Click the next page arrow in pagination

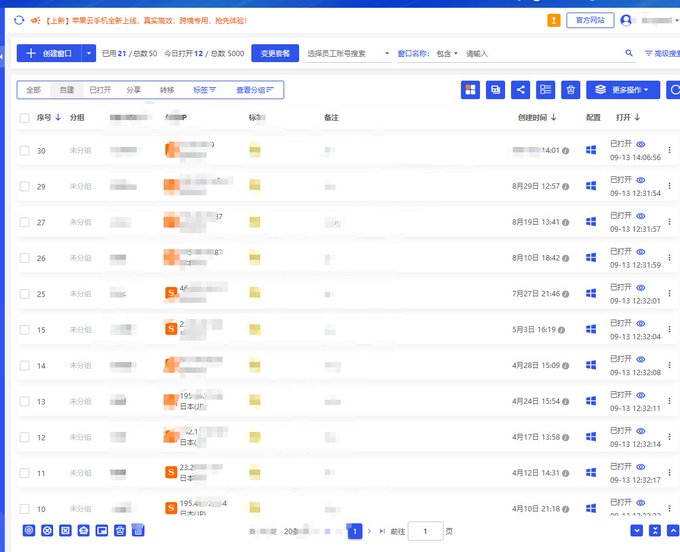(369, 531)
